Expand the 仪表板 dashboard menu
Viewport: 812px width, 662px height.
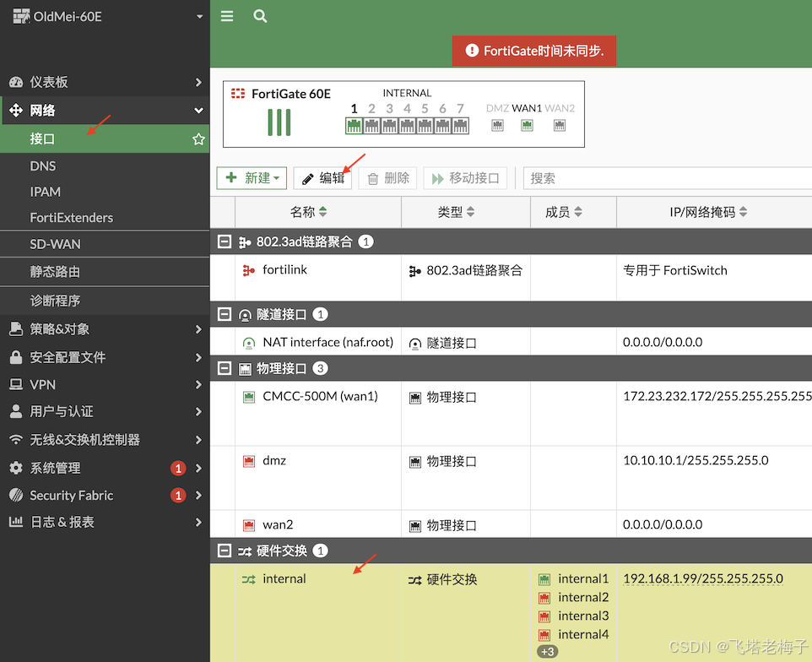pos(105,82)
